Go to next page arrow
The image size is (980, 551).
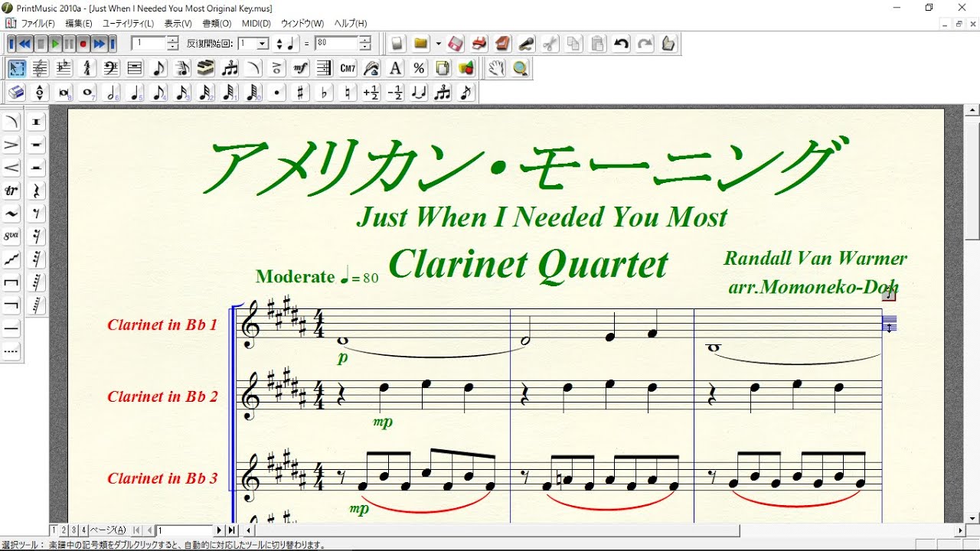coord(219,530)
